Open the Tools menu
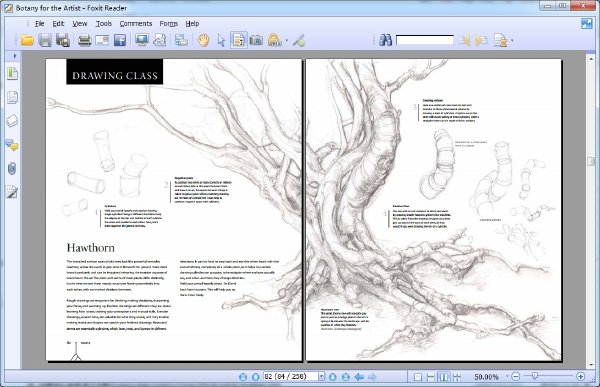This screenshot has width=600, height=387. pos(104,24)
